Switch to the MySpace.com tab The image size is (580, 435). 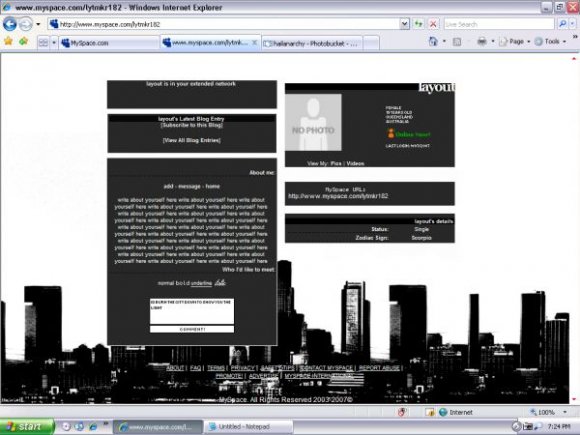[x=109, y=43]
